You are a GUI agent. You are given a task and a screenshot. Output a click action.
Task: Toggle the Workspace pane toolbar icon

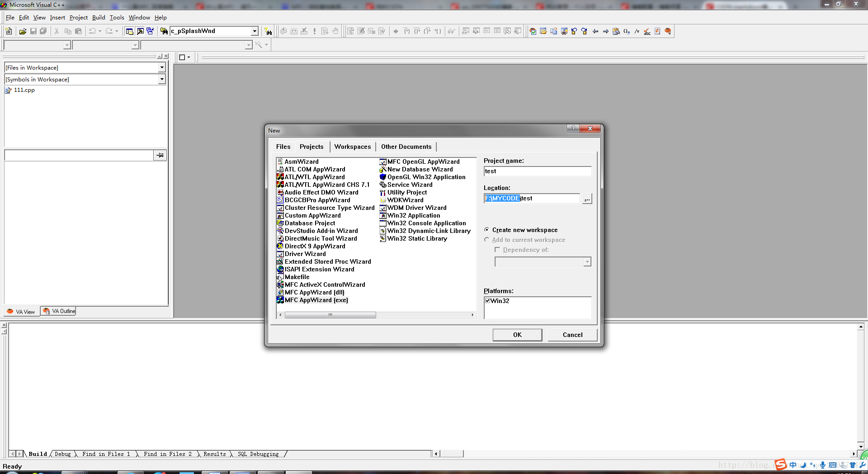pos(129,31)
